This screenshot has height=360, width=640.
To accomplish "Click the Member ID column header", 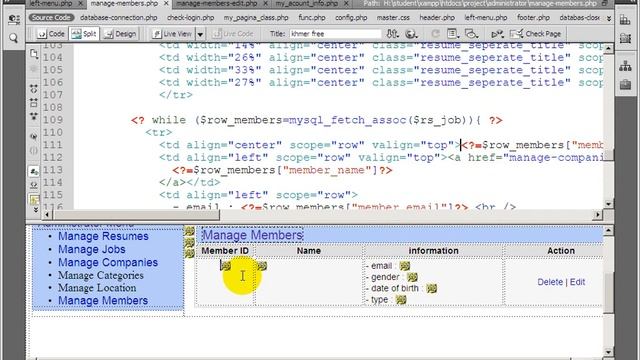I will coord(225,251).
